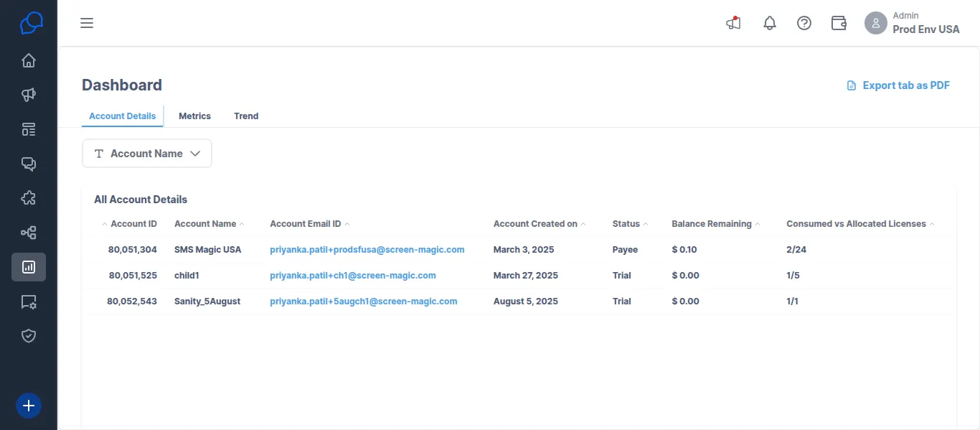The width and height of the screenshot is (980, 430).
Task: Switch to the Trend tab
Action: (246, 116)
